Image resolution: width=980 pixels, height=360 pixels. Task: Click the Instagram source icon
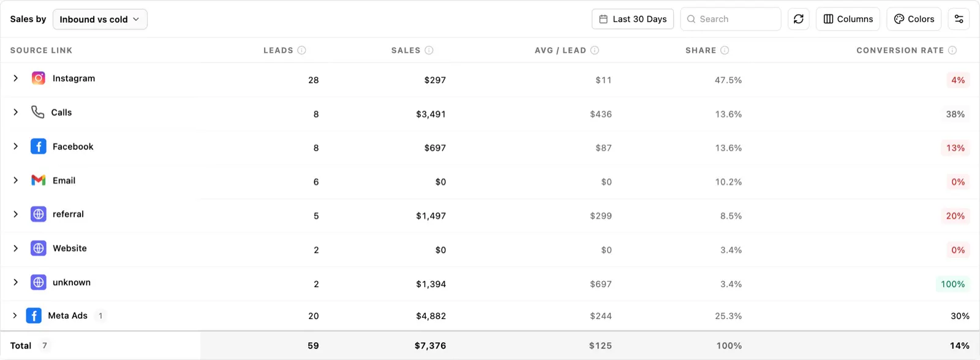pos(39,78)
